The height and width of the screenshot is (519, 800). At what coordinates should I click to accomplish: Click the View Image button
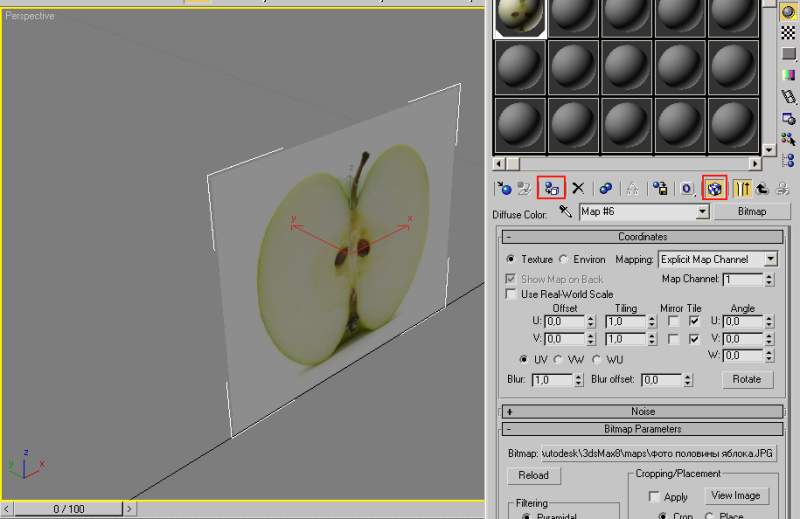pos(736,496)
